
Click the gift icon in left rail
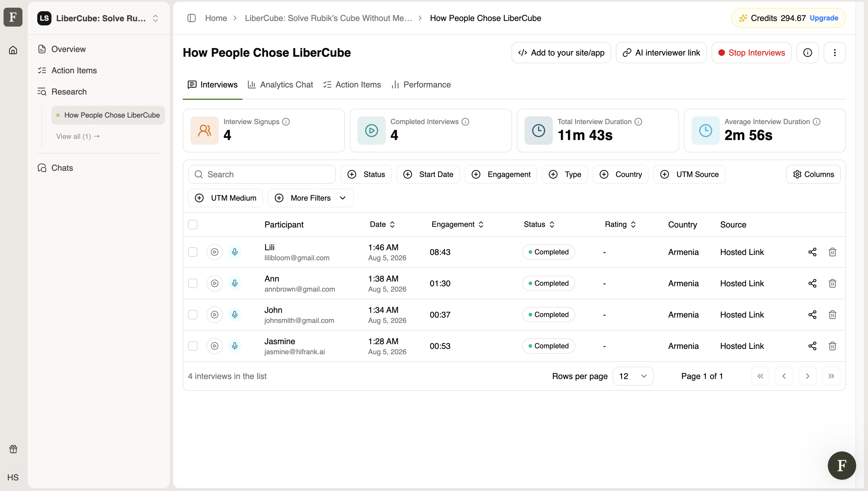tap(13, 449)
